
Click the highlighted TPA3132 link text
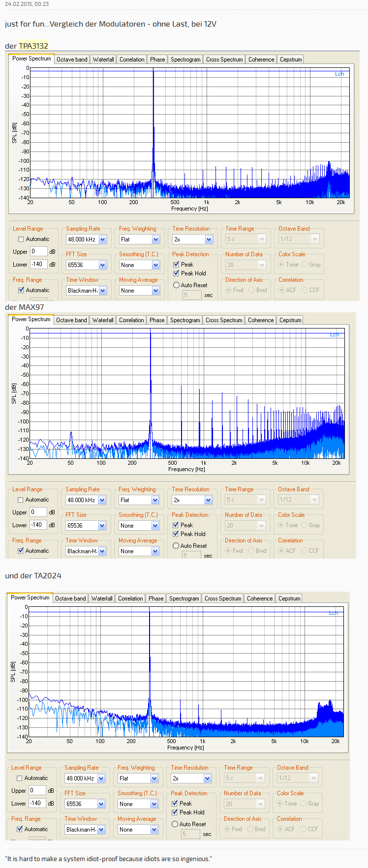(33, 46)
